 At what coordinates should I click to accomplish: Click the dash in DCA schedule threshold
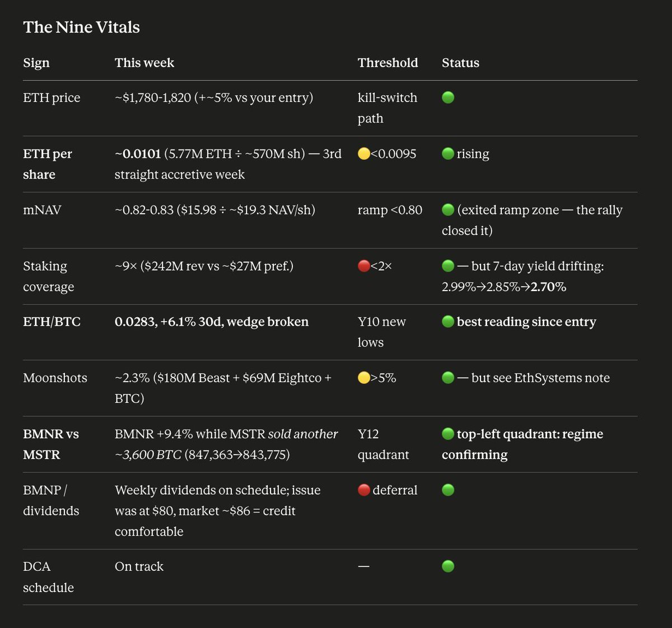pos(363,566)
